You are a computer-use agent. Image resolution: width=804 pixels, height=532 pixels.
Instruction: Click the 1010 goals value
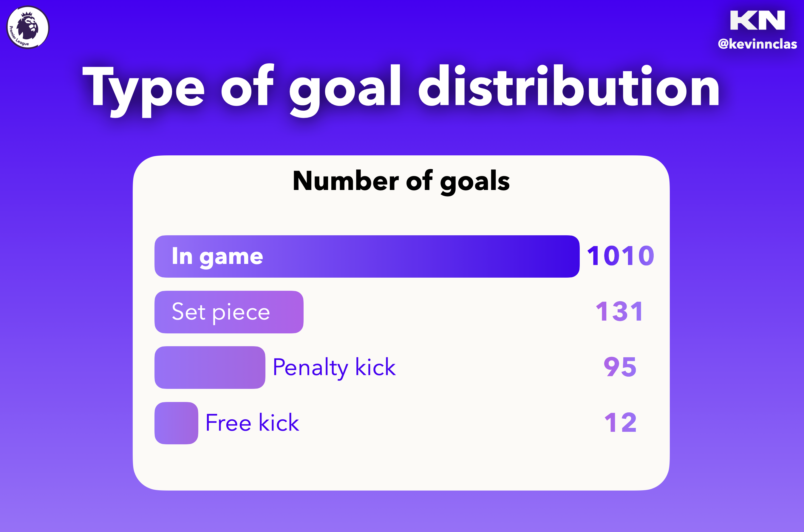(621, 256)
